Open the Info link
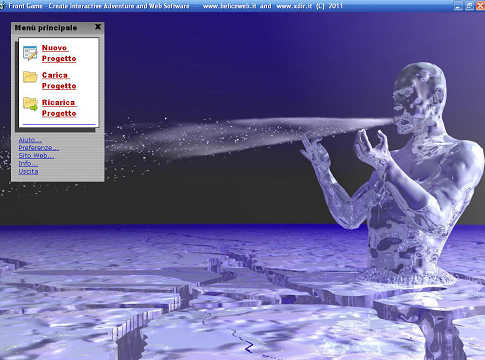Screen dimensions: 485x360 [28, 163]
